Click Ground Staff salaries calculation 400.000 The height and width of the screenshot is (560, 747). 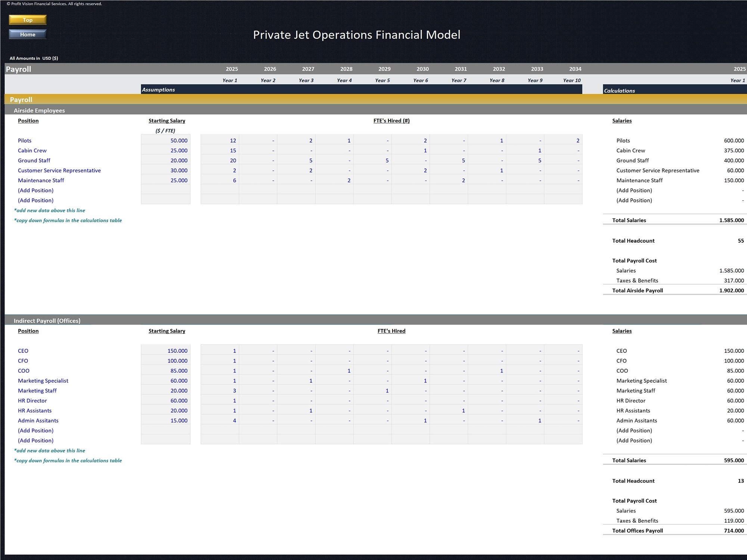734,161
